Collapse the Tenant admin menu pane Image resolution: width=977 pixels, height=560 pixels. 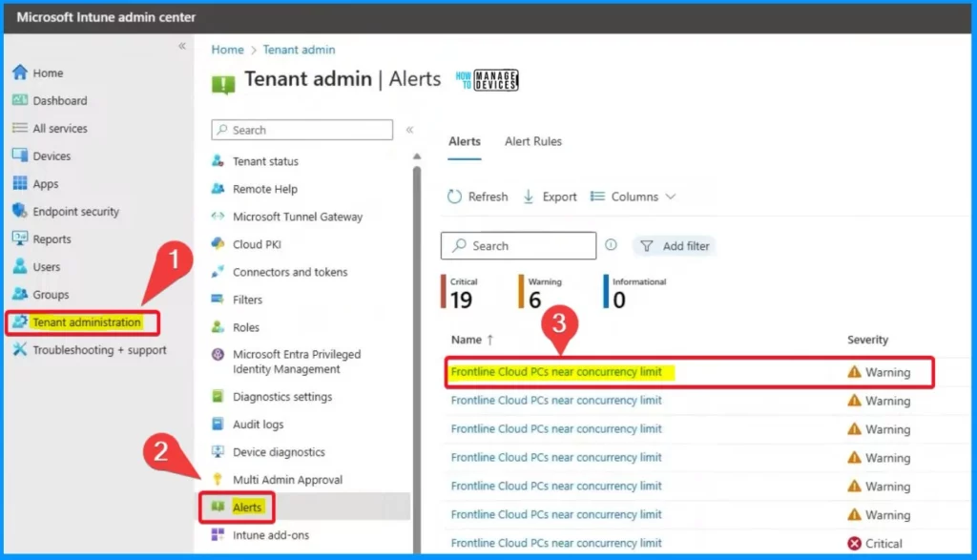point(409,130)
